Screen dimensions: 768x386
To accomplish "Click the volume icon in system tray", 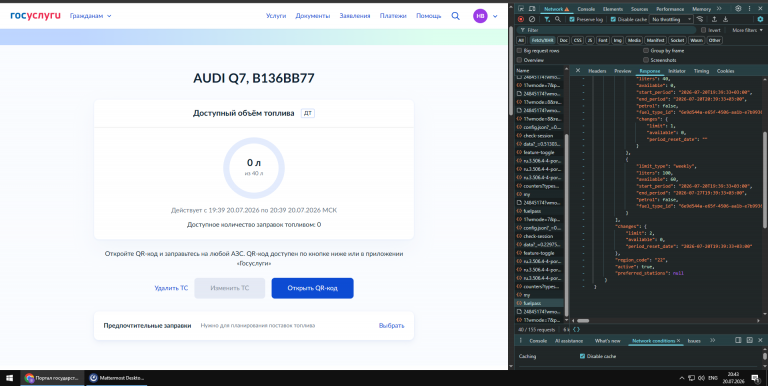I will point(701,378).
